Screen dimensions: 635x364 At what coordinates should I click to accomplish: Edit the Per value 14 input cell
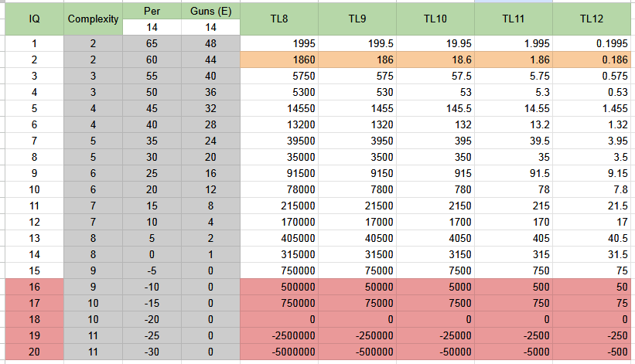pyautogui.click(x=152, y=27)
